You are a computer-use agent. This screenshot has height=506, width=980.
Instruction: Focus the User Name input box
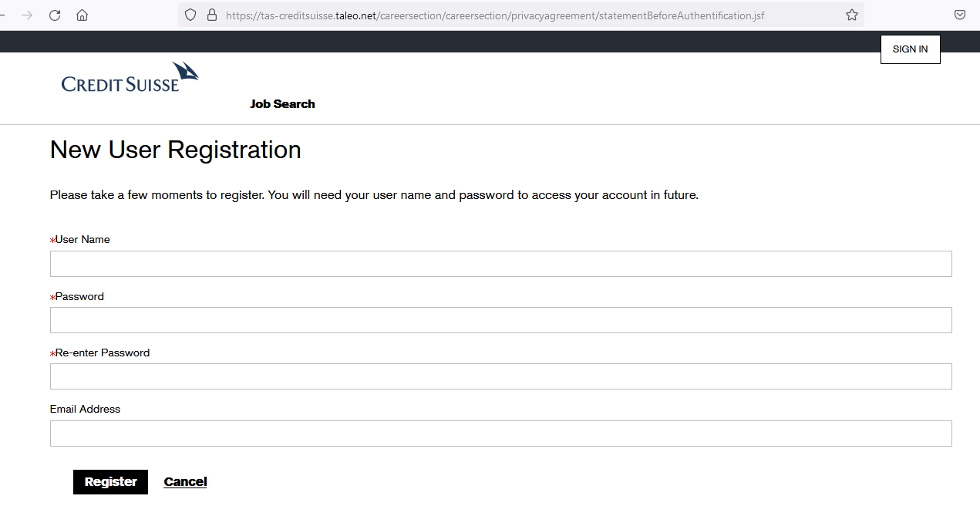pos(500,264)
